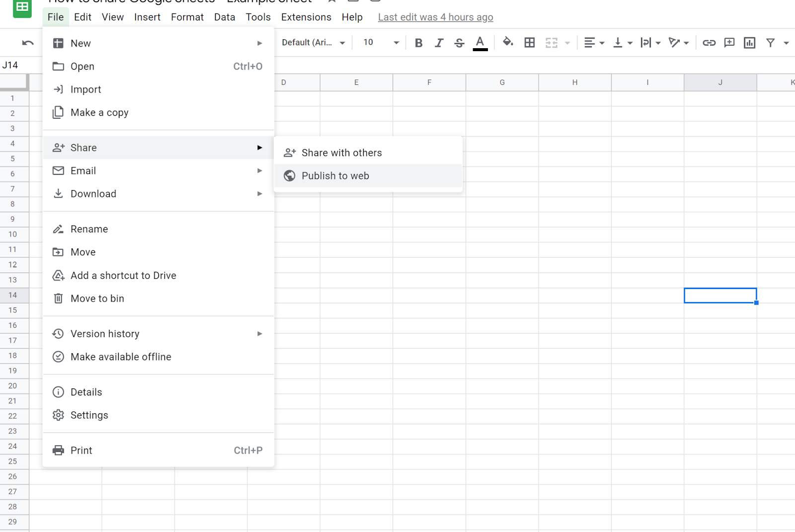Insert a comment using the toolbar icon
This screenshot has height=532, width=795.
coord(729,43)
